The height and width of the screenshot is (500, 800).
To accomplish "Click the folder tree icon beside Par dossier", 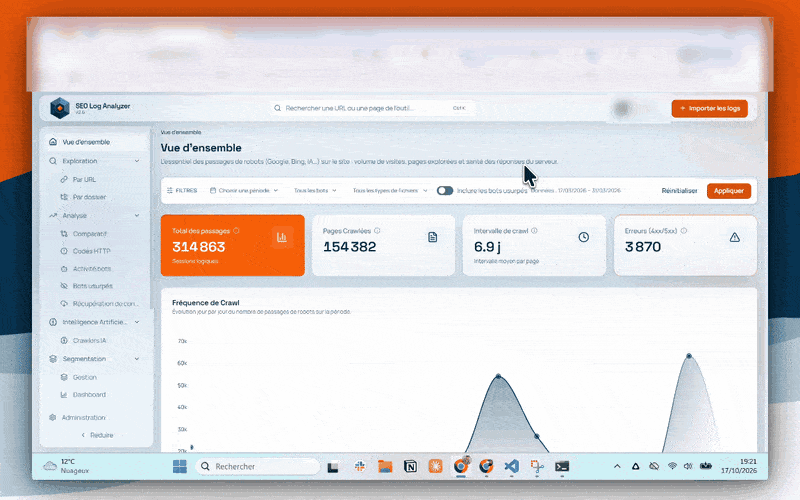I will click(64, 197).
